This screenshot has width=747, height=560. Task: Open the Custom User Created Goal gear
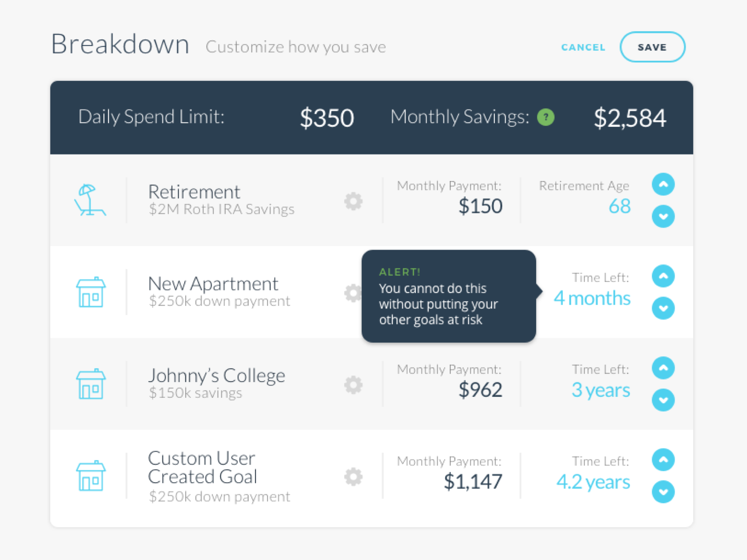(x=353, y=477)
